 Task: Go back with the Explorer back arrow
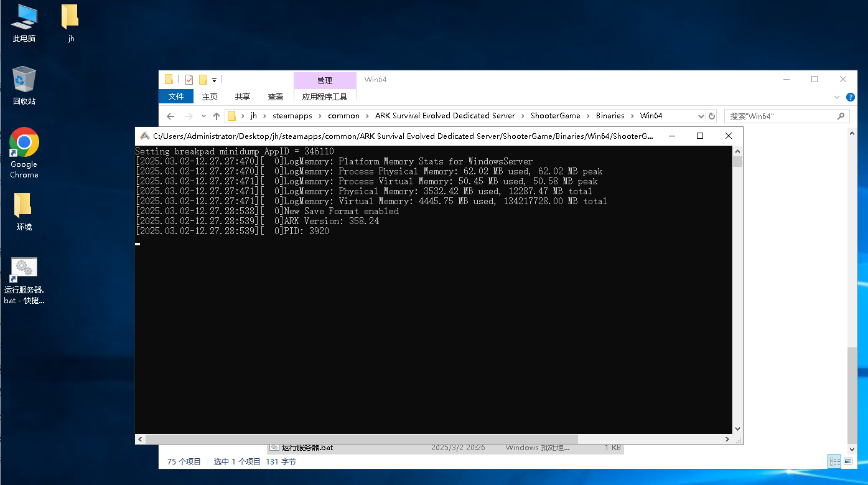tap(170, 116)
